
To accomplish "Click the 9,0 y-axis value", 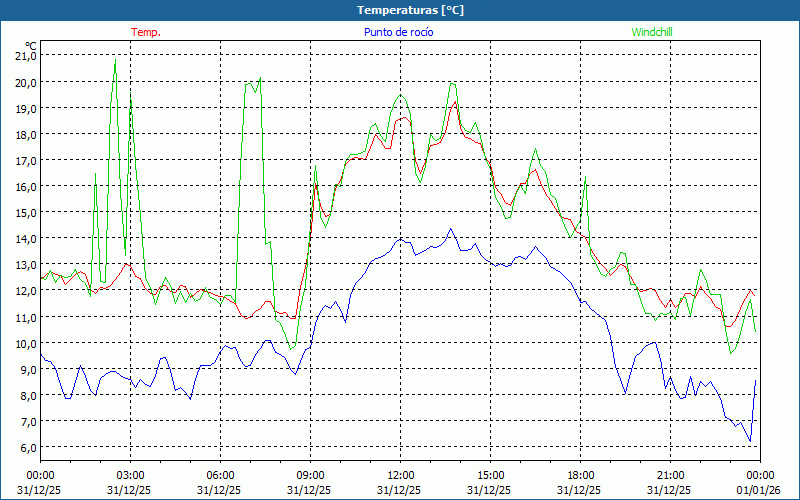I will (x=25, y=369).
